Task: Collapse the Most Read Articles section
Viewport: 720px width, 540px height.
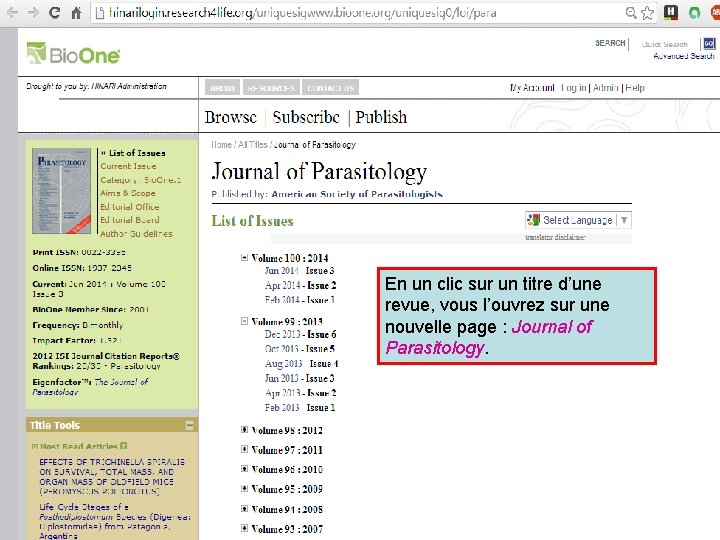Action: 35,446
